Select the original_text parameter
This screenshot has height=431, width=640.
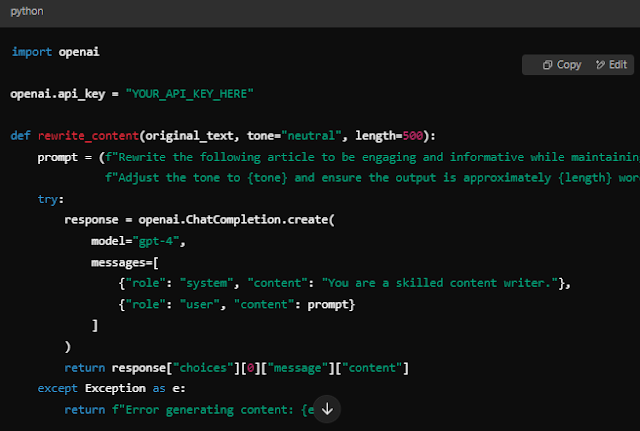(189, 136)
